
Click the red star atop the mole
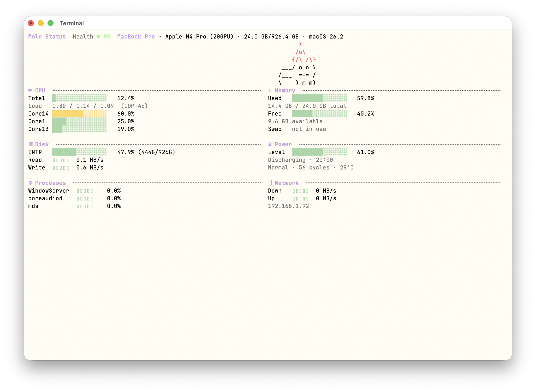point(301,45)
